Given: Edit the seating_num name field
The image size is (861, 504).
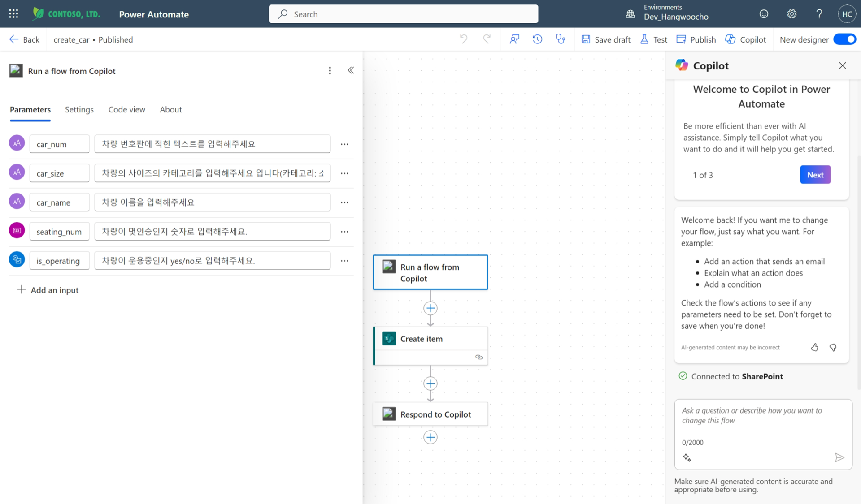Looking at the screenshot, I should [x=60, y=231].
